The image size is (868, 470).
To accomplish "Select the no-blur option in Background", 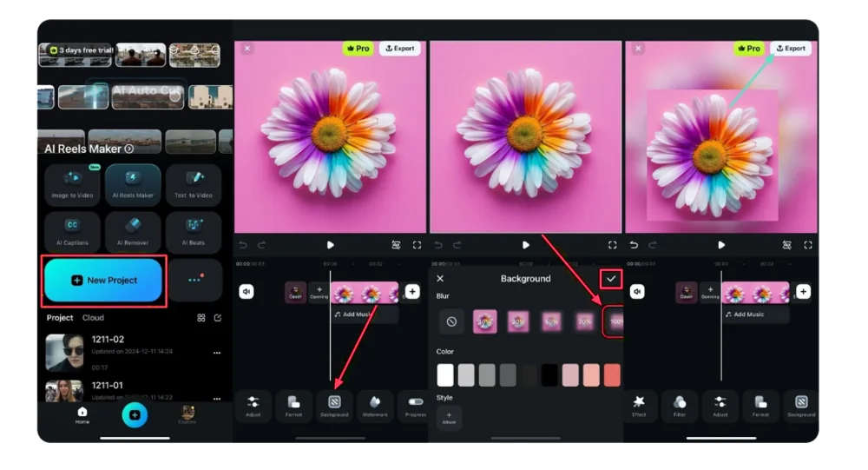I will [450, 321].
